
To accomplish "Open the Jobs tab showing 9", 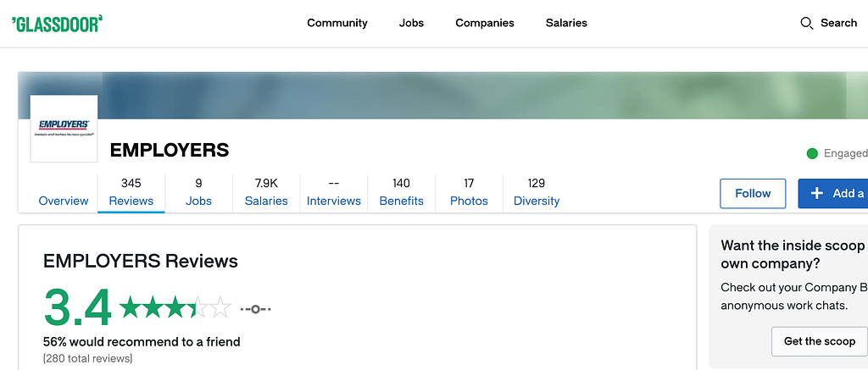I will (x=198, y=194).
